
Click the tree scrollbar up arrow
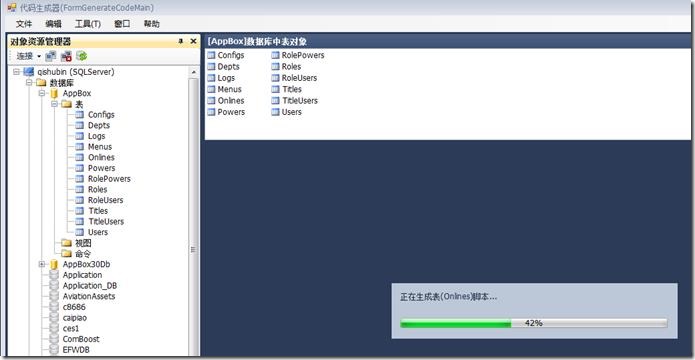point(193,72)
